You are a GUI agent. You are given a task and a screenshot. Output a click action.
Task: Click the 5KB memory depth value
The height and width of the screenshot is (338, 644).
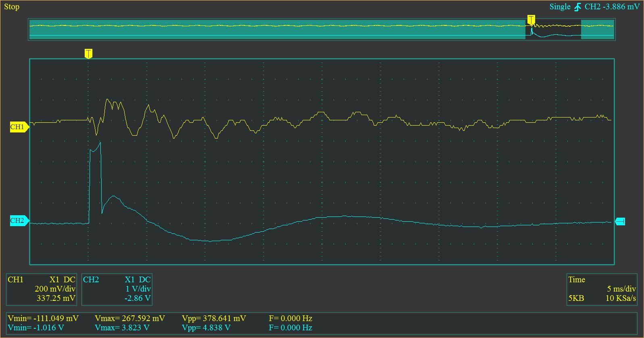click(576, 298)
